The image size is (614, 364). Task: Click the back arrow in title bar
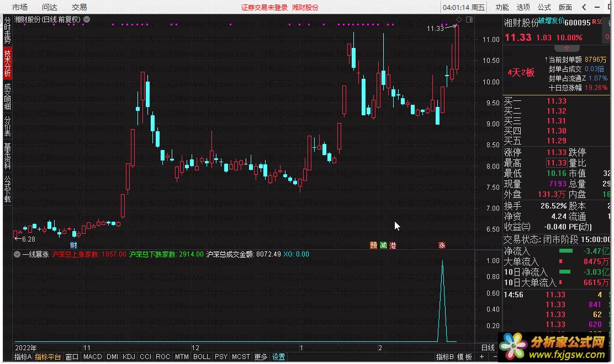[x=584, y=7]
